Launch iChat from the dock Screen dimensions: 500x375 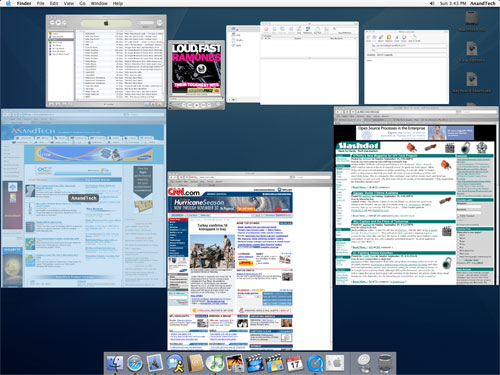coord(175,363)
